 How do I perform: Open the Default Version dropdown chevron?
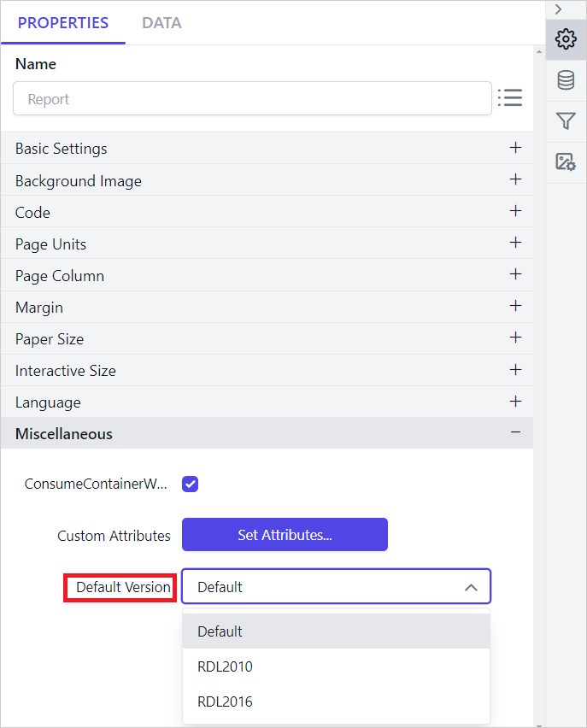tap(471, 587)
